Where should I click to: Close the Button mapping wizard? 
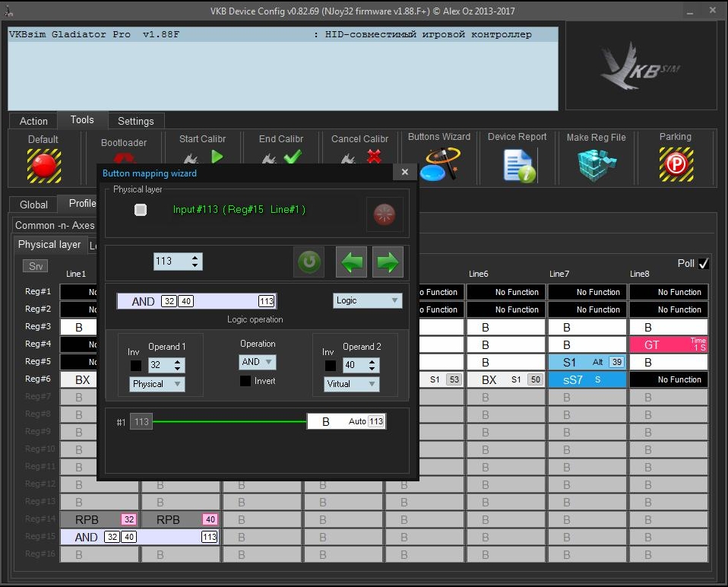click(405, 173)
